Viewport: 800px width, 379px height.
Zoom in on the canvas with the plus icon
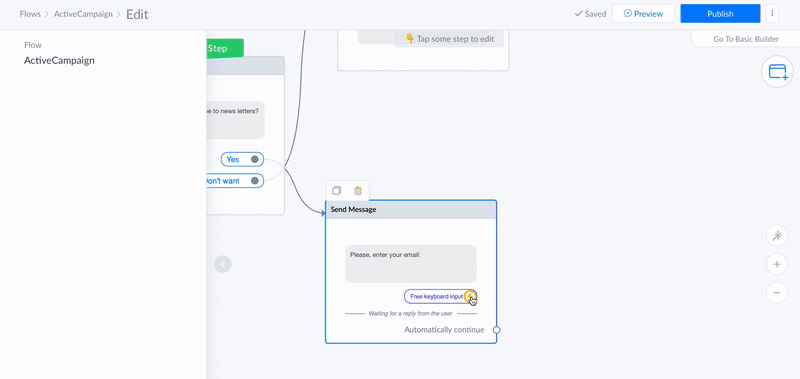click(777, 264)
